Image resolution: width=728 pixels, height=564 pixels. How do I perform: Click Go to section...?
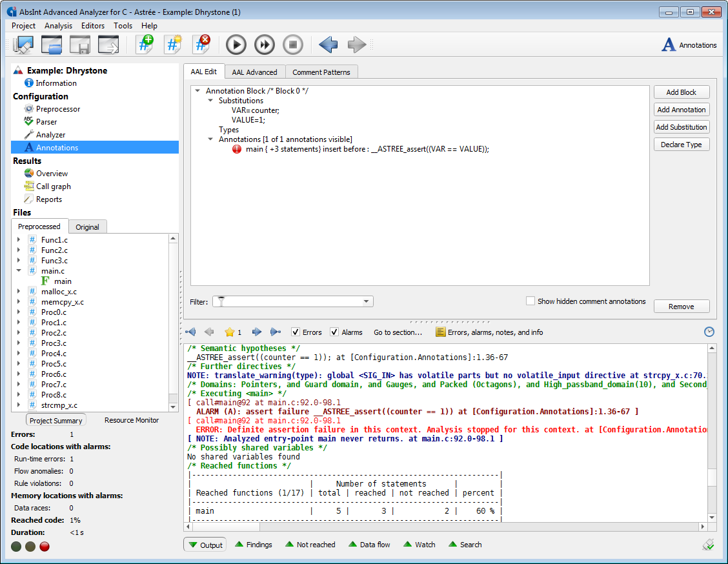pyautogui.click(x=398, y=332)
